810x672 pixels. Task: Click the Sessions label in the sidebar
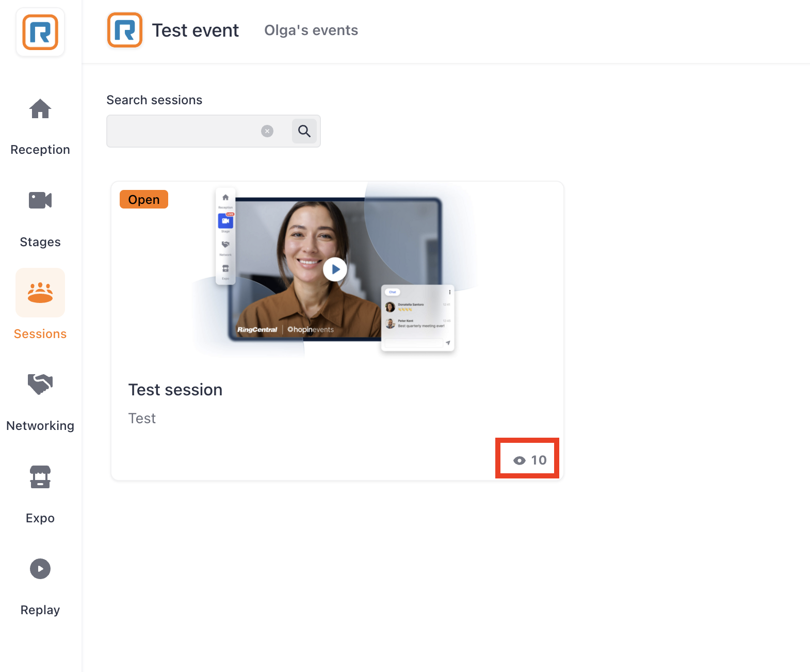[x=40, y=334]
